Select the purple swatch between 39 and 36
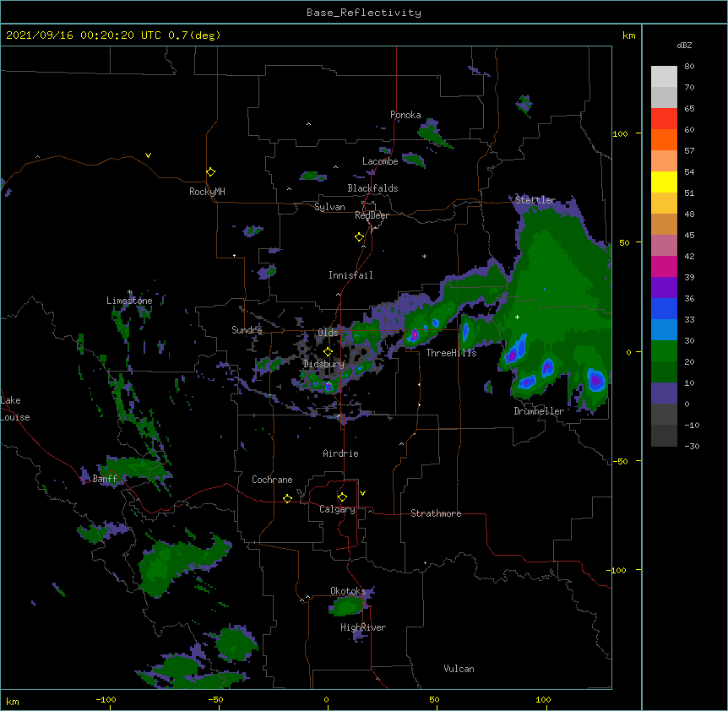 tap(664, 287)
